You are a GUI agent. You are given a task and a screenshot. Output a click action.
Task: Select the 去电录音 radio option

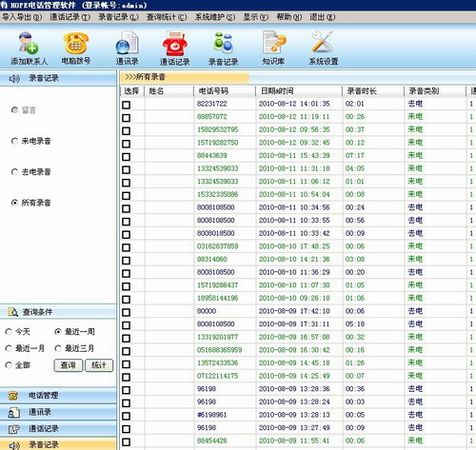(x=14, y=172)
